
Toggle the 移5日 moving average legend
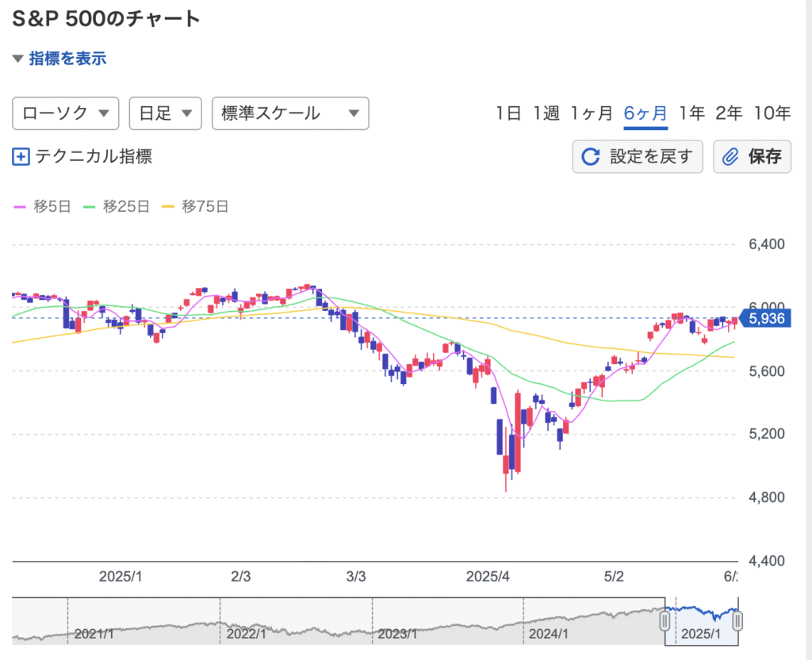[42, 207]
